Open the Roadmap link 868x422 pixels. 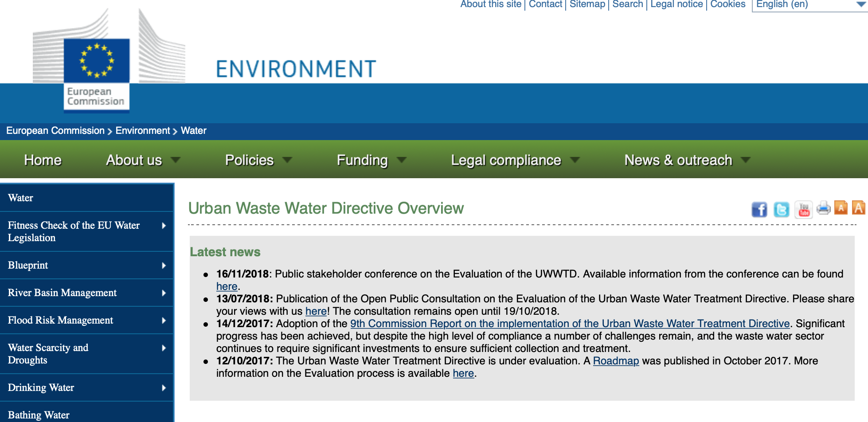(x=616, y=361)
